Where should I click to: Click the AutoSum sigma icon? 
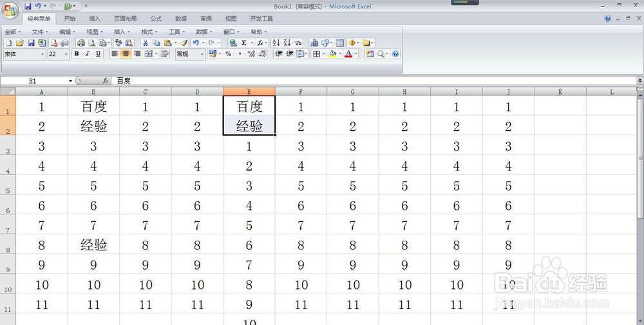(244, 42)
